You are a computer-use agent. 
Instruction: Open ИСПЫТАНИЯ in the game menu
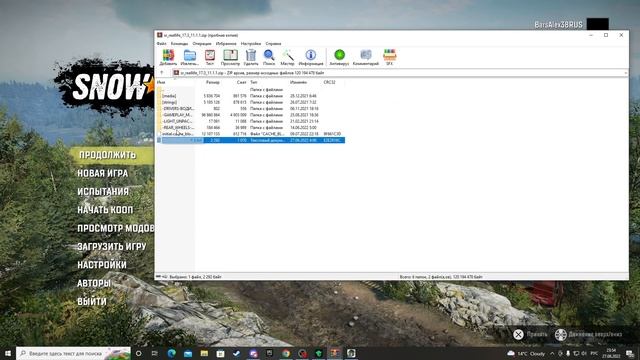(x=103, y=191)
